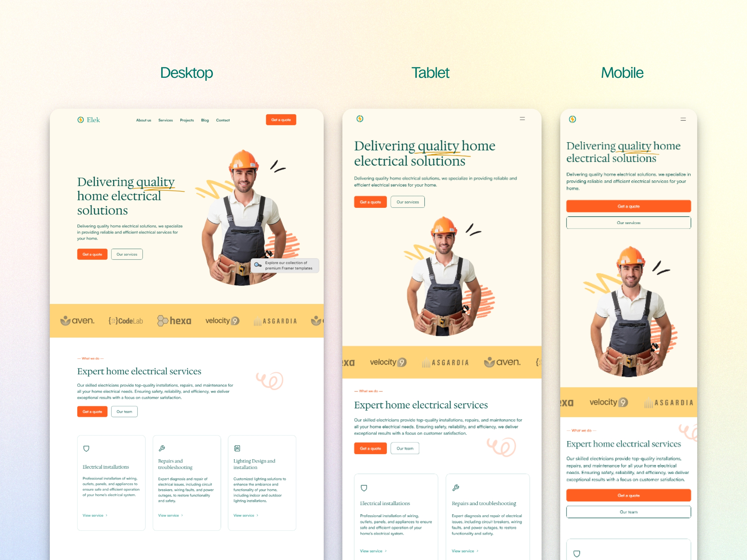Click the wrench repairs icon
The image size is (747, 560).
(162, 448)
